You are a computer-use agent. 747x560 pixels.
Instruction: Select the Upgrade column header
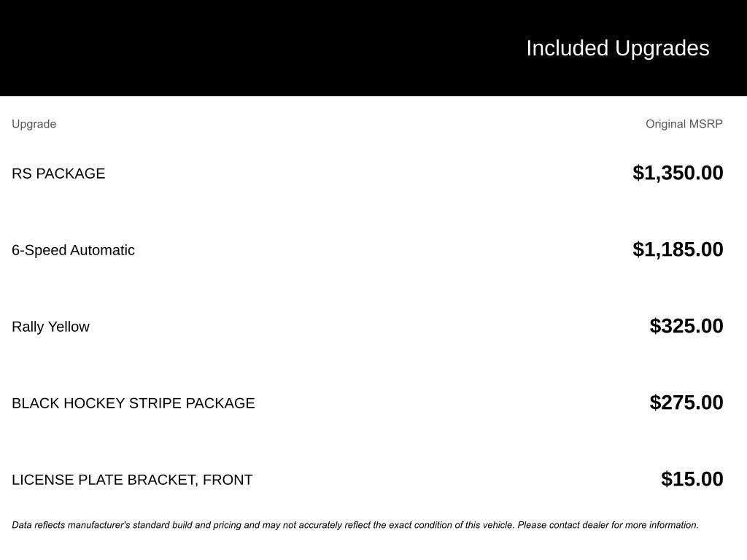tap(34, 124)
